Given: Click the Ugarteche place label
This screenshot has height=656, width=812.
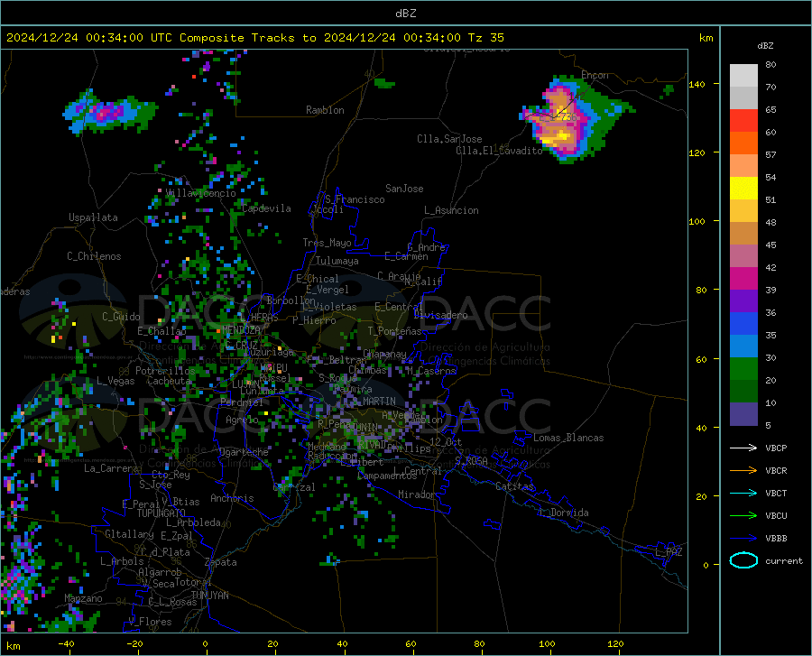Looking at the screenshot, I should (244, 452).
